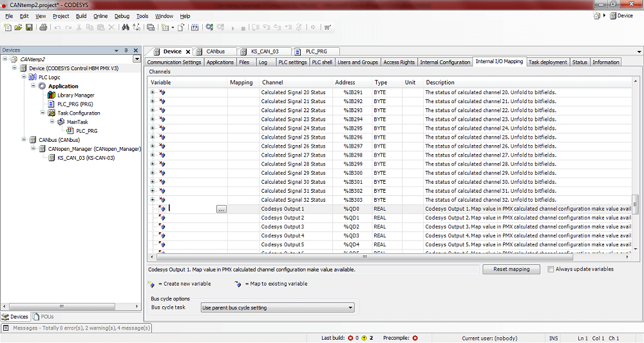Open the Bus cycle task dropdown
The image size is (644, 343).
350,308
